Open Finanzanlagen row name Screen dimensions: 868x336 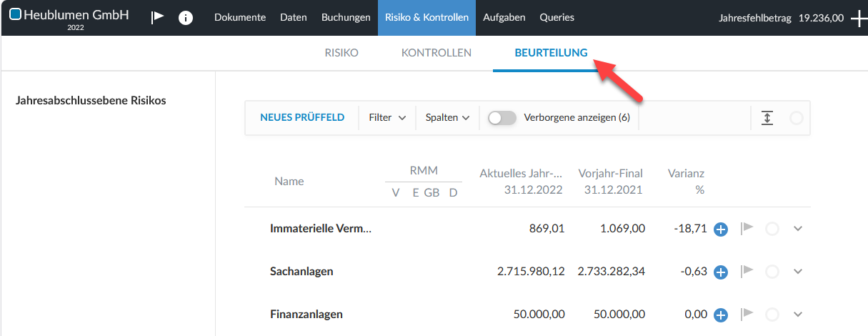[x=306, y=315]
